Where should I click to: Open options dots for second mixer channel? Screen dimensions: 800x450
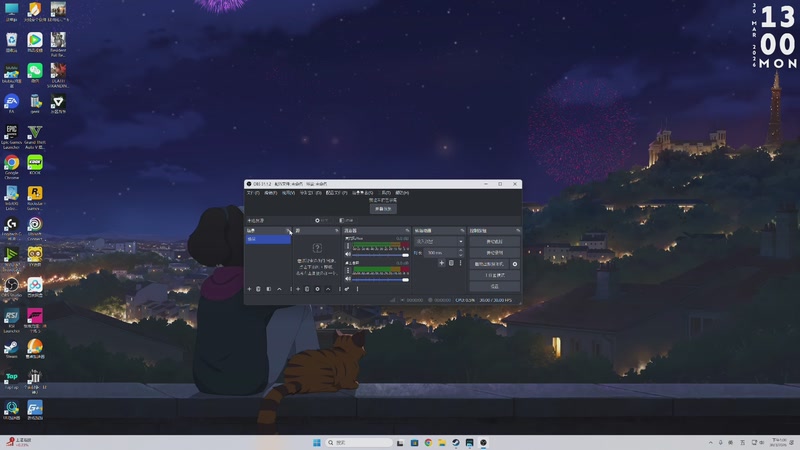point(348,270)
